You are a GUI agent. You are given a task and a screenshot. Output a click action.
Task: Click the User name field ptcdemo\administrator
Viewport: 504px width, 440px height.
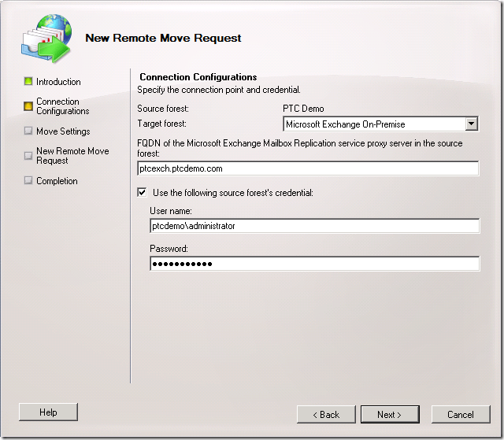pos(315,226)
